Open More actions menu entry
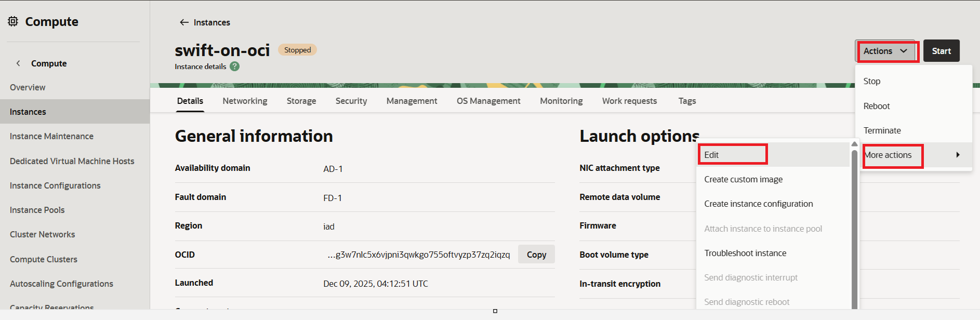The height and width of the screenshot is (320, 980). pyautogui.click(x=913, y=155)
